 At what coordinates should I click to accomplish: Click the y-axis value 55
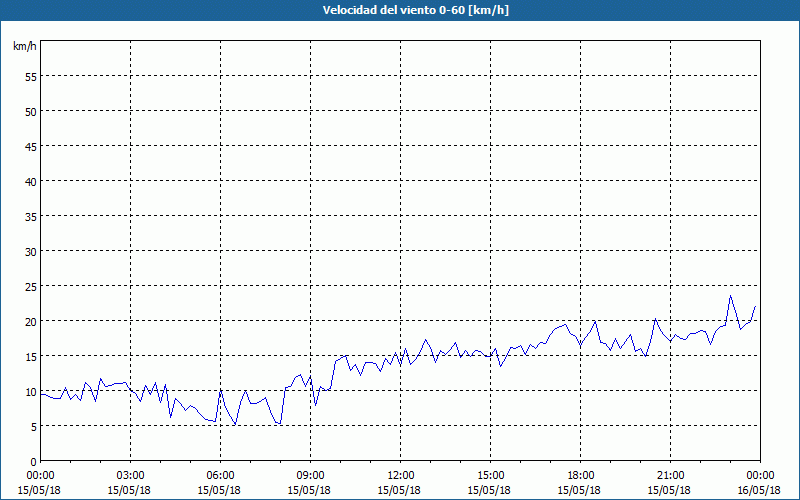tap(31, 77)
